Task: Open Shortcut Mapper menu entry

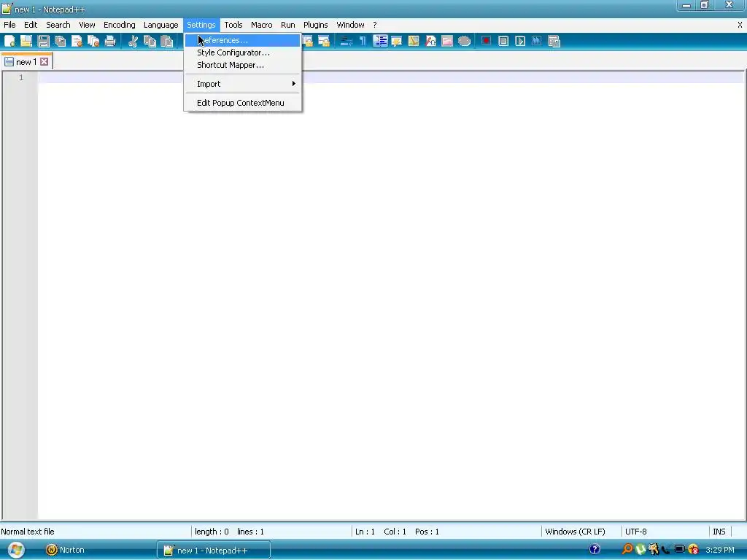Action: tap(242, 65)
